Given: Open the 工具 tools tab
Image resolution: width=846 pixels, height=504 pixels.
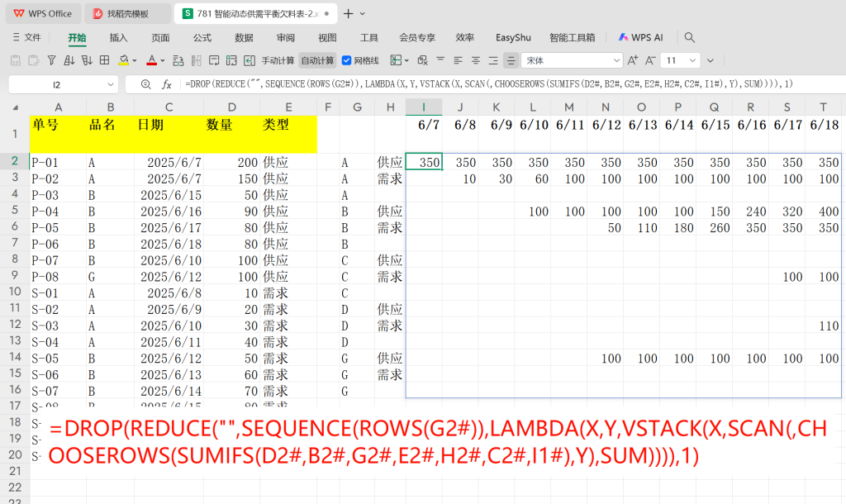Looking at the screenshot, I should [x=369, y=37].
